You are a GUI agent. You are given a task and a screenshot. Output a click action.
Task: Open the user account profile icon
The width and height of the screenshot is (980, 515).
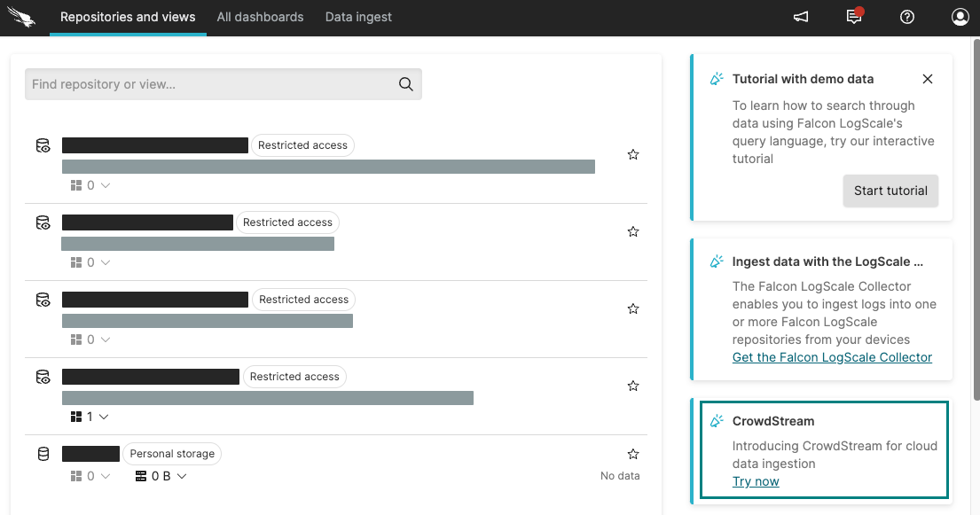pos(960,17)
